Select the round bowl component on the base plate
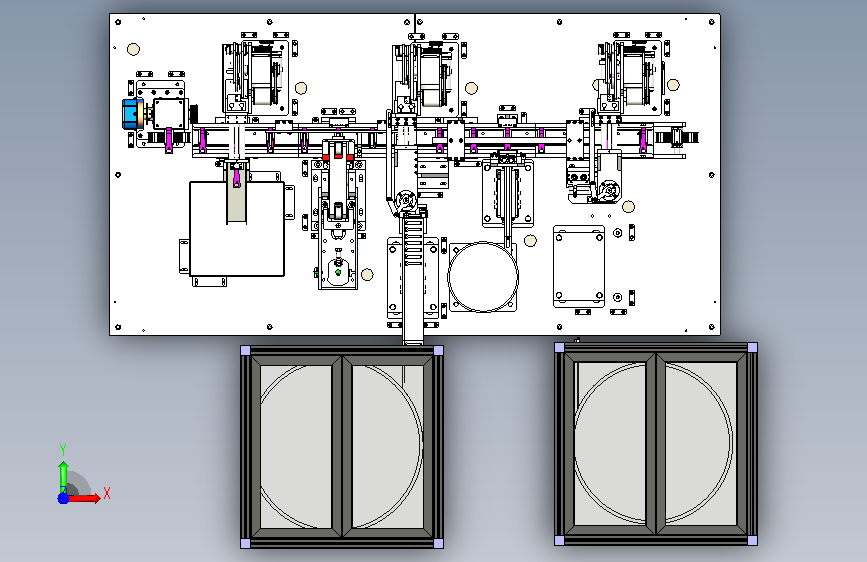Viewport: 867px width, 562px height. click(x=483, y=277)
